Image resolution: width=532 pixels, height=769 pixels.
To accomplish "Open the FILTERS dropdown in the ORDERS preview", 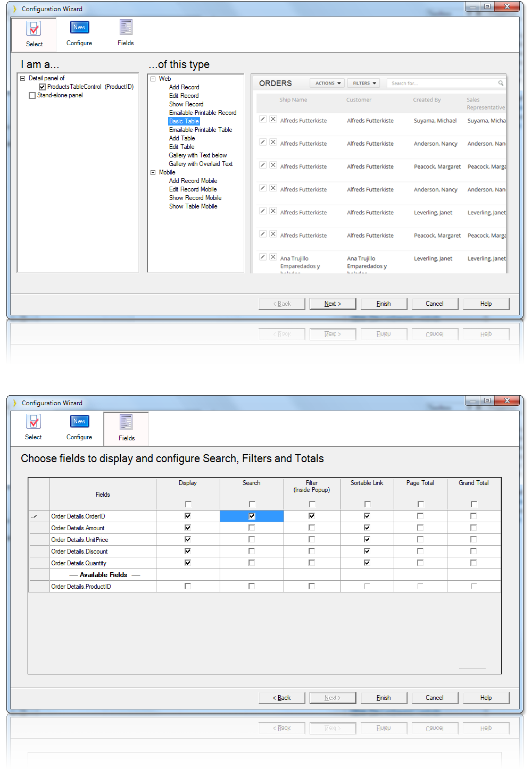I will tap(363, 83).
